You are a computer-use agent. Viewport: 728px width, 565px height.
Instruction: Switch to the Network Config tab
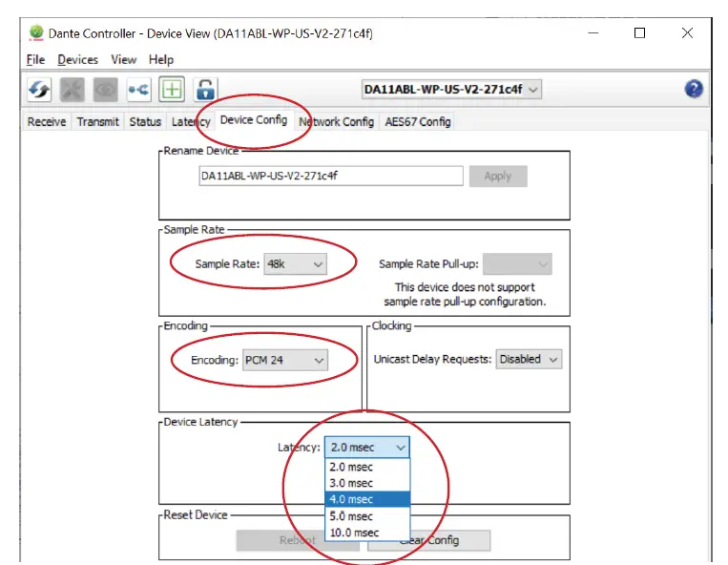(x=337, y=121)
